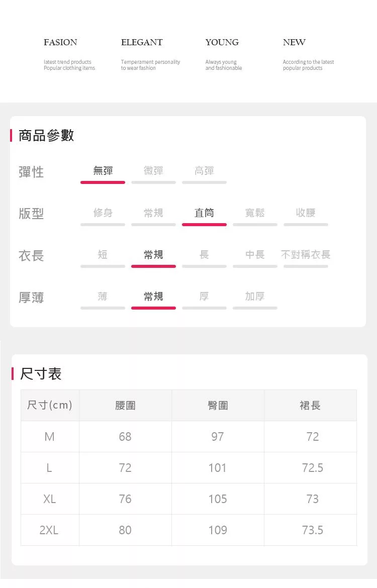377x588 pixels.
Task: Click the ELEGANT heading
Action: [x=142, y=43]
